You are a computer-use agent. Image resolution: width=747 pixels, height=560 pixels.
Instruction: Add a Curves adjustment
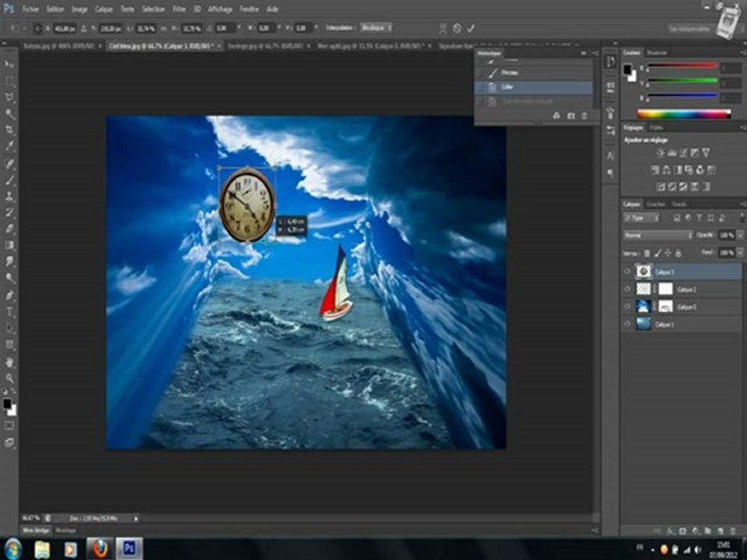click(x=684, y=153)
